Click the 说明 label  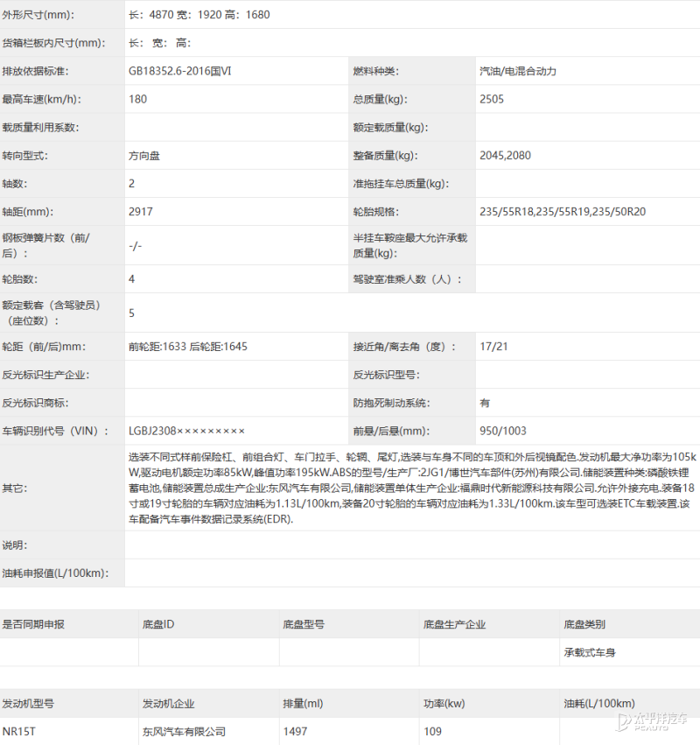click(14, 545)
